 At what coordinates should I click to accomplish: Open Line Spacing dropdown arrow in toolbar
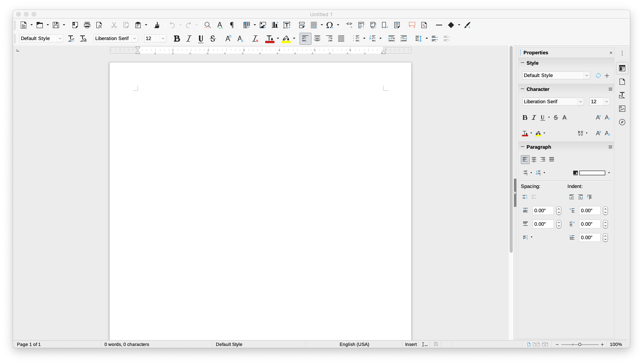pyautogui.click(x=426, y=39)
